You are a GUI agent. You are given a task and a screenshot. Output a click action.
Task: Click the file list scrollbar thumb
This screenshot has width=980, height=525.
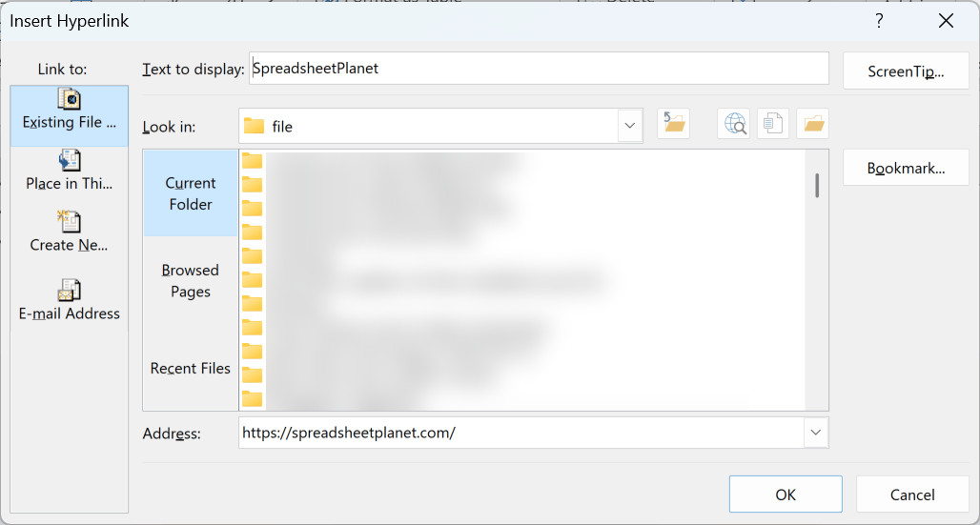click(x=817, y=186)
